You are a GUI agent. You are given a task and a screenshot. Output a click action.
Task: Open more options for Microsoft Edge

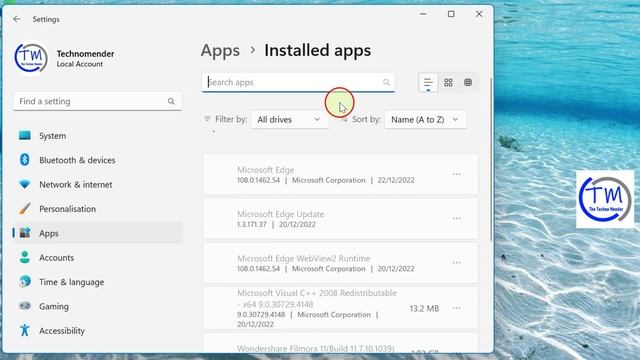tap(456, 174)
